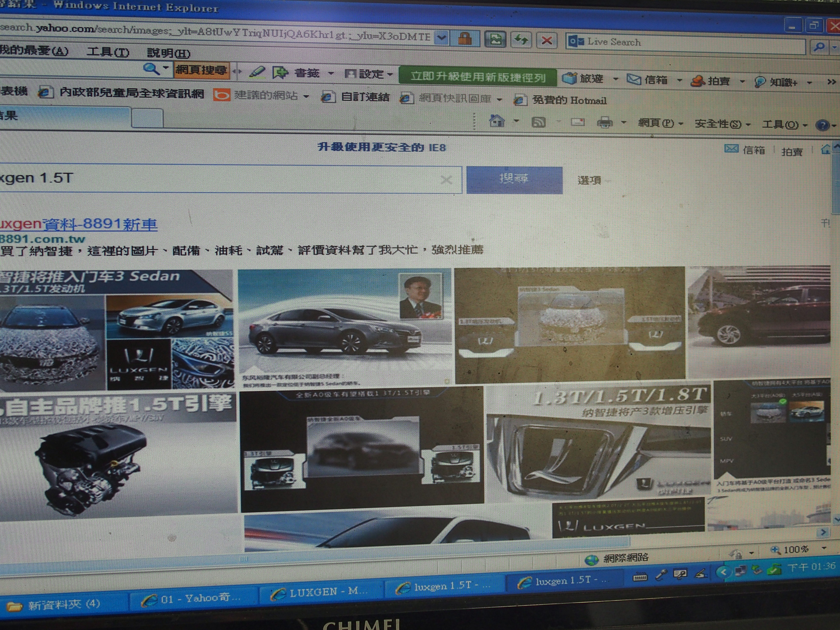Open a new blank tab
This screenshot has width=840, height=630.
coord(147,118)
